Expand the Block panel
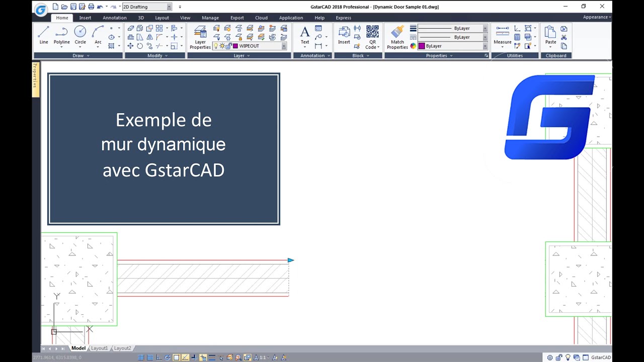Viewport: 644px width, 362px height. [361, 55]
